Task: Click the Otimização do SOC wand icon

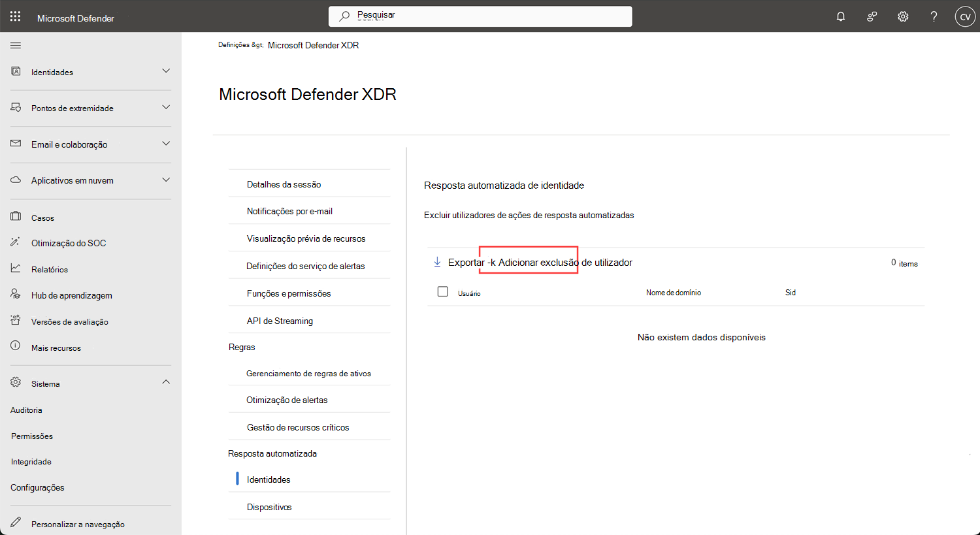Action: 16,242
